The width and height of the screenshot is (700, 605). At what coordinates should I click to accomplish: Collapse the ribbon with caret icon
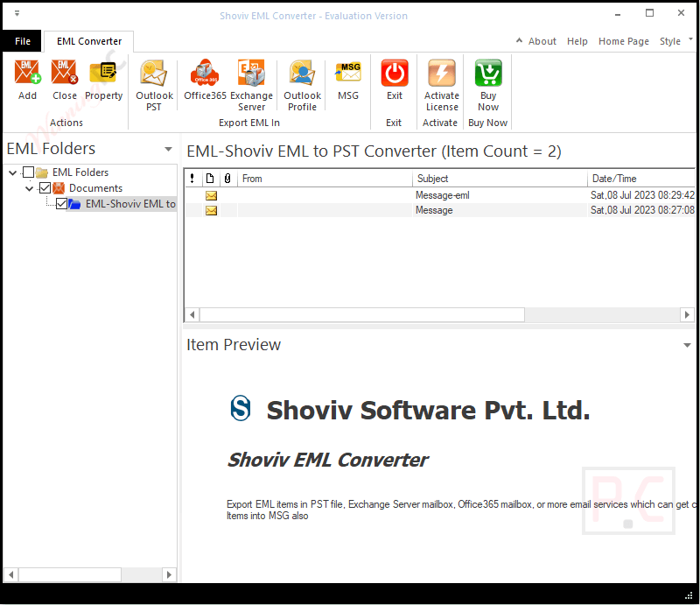point(519,40)
